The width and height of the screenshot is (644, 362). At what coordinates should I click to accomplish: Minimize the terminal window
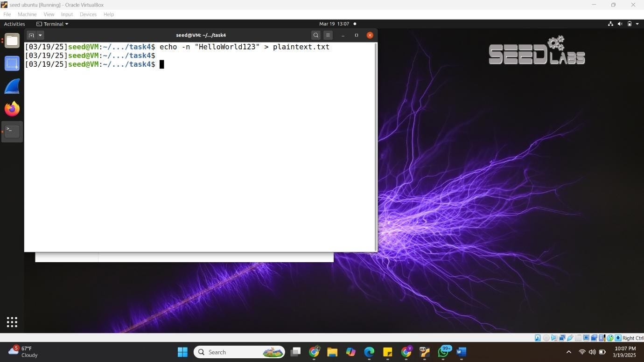tap(343, 35)
